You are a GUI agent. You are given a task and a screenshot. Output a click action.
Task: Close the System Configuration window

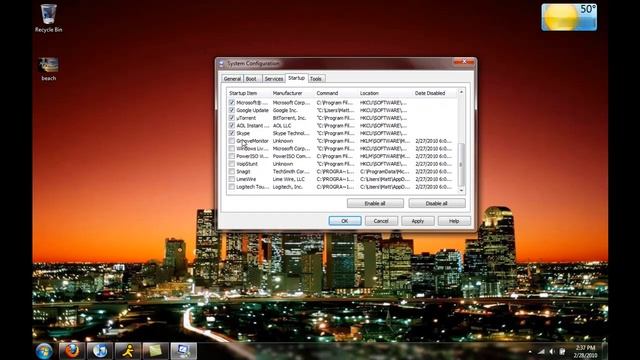click(464, 62)
